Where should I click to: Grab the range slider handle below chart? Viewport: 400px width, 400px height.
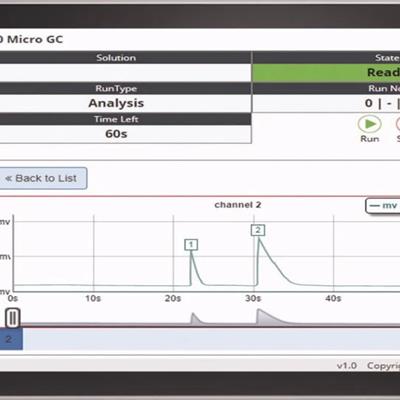pyautogui.click(x=13, y=318)
